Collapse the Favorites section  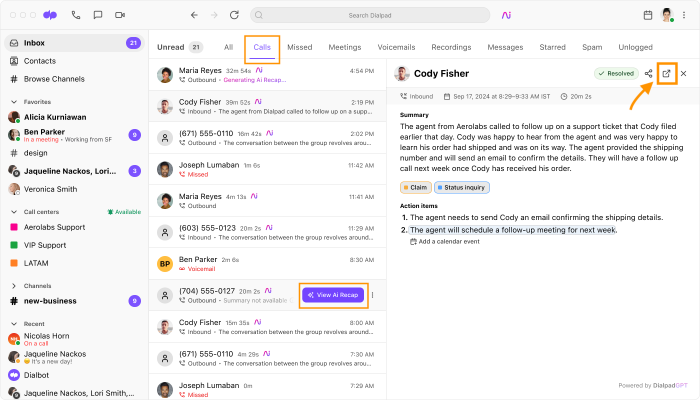pos(13,102)
